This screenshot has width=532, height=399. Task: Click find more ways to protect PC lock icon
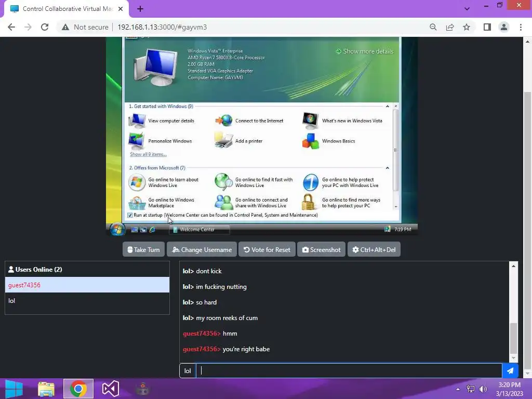click(309, 202)
